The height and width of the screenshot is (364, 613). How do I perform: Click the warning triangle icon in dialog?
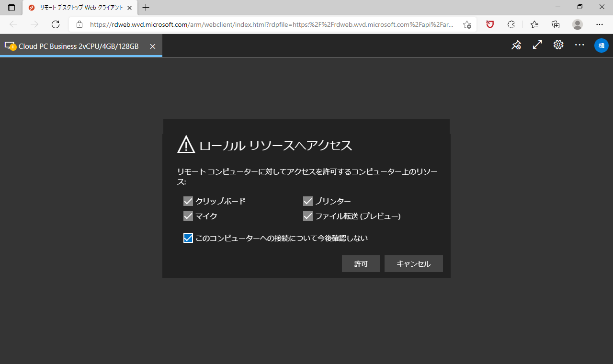(x=186, y=145)
